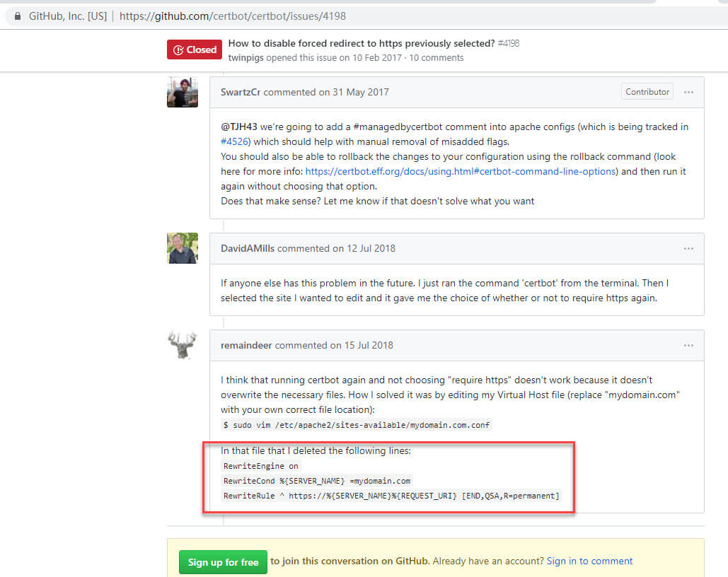The width and height of the screenshot is (728, 577).
Task: Click the 31 May 2017 comment timestamp
Action: tap(360, 92)
